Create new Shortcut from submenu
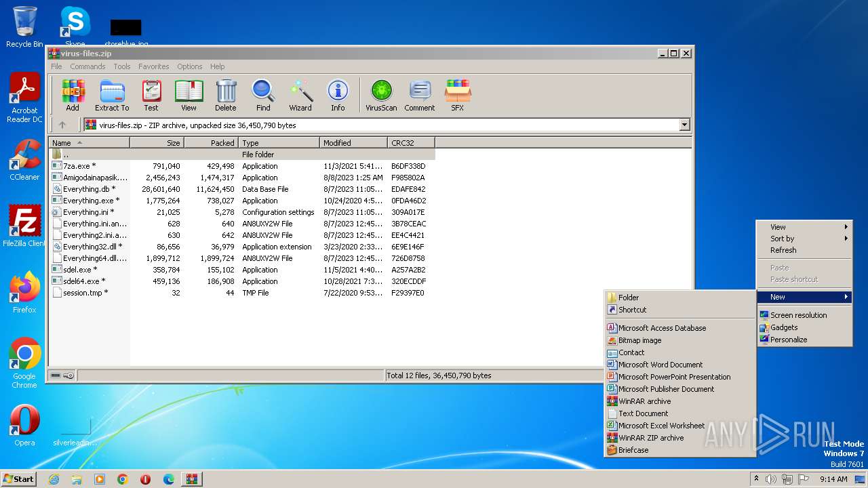Image resolution: width=868 pixels, height=488 pixels. [680, 310]
